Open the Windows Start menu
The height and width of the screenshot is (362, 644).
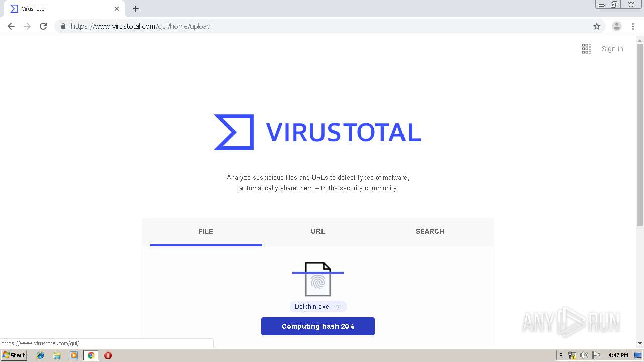[14, 355]
